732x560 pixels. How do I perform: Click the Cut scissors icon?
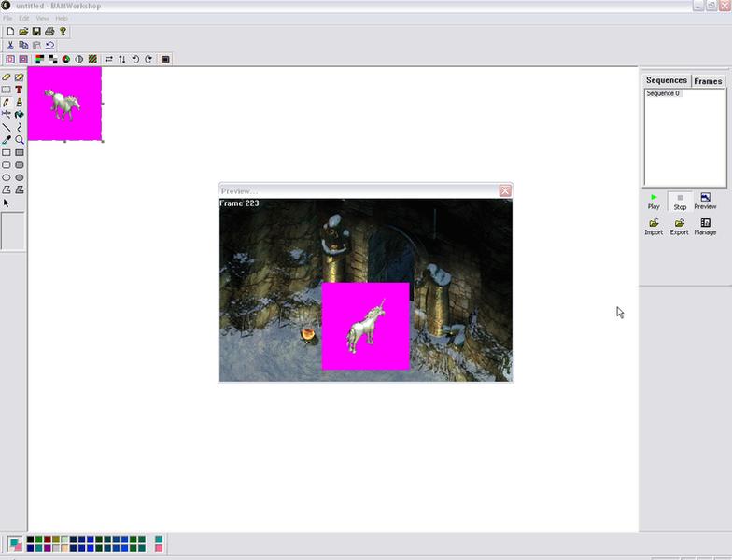pyautogui.click(x=10, y=45)
